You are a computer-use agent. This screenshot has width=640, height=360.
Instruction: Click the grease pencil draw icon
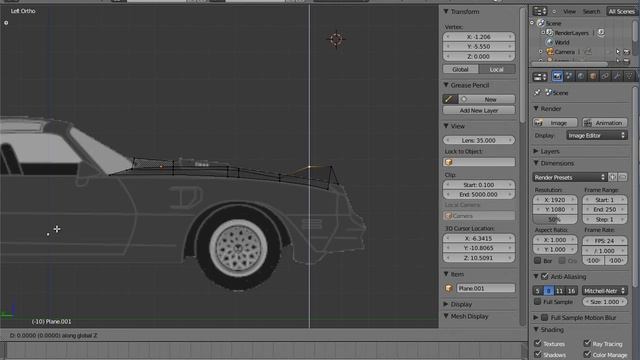click(x=450, y=99)
